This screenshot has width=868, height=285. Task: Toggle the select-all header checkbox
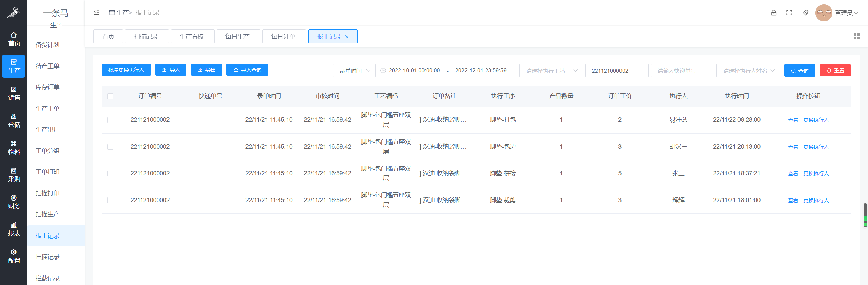coord(110,96)
